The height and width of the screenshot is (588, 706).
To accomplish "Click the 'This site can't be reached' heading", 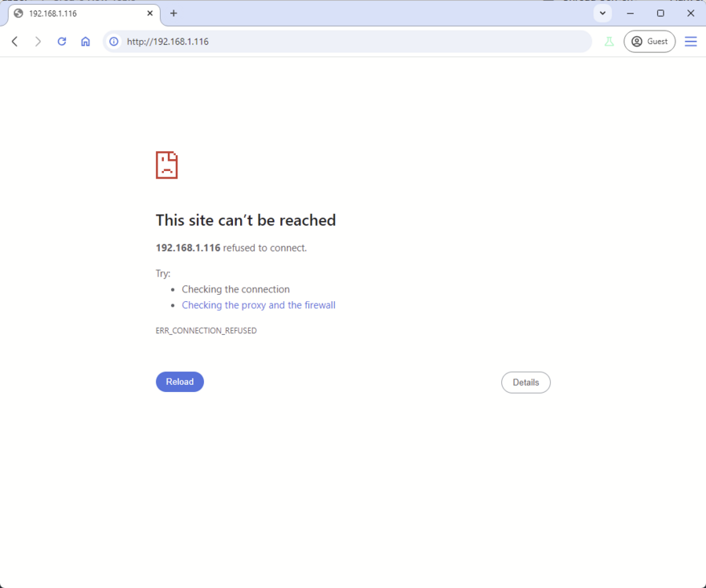I will (x=246, y=220).
